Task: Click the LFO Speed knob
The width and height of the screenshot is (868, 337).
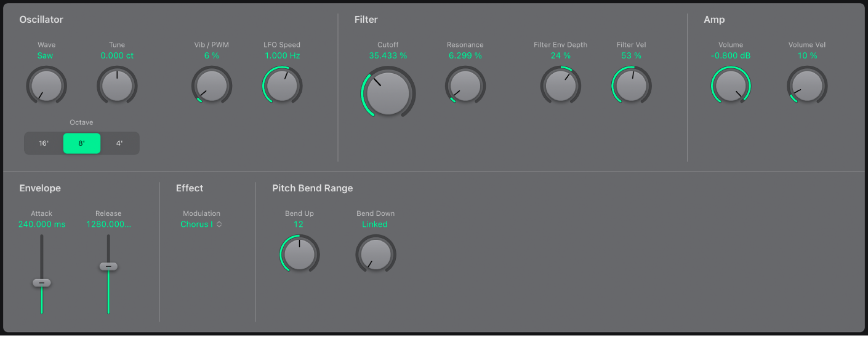Action: tap(282, 85)
